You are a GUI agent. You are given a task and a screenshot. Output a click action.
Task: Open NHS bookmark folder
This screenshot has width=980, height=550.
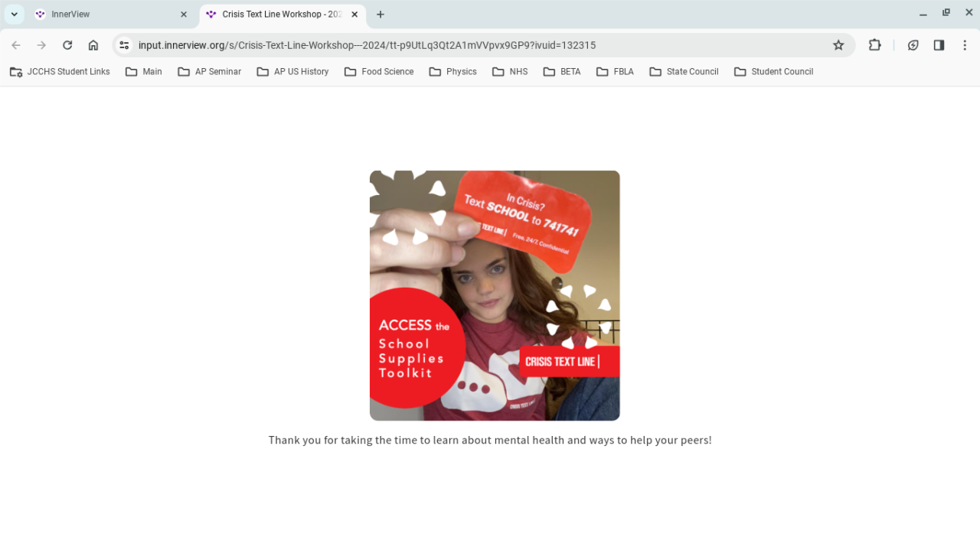pos(510,72)
